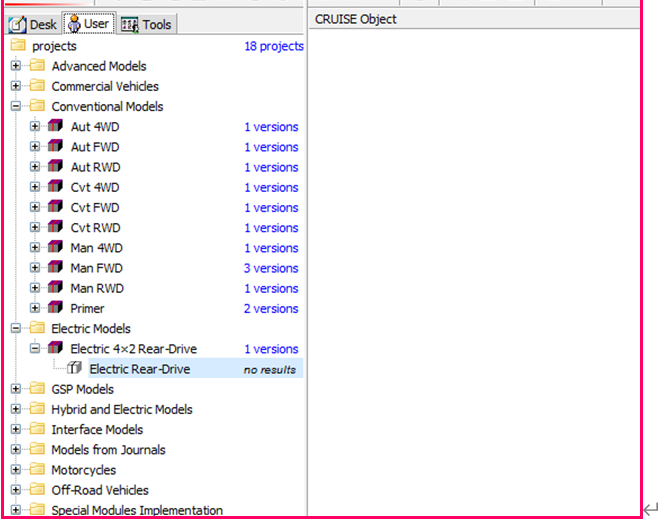
Task: Expand the Hybrid and Electric Models folder
Action: tap(16, 409)
